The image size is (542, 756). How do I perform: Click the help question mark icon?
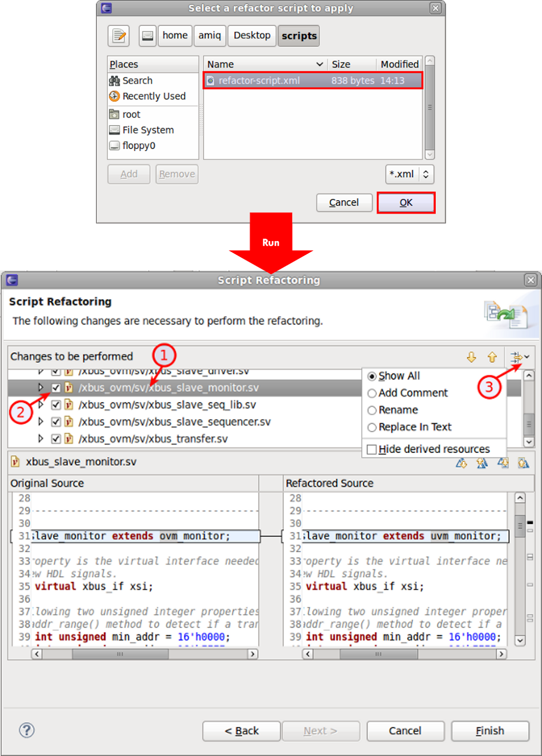coord(27,730)
